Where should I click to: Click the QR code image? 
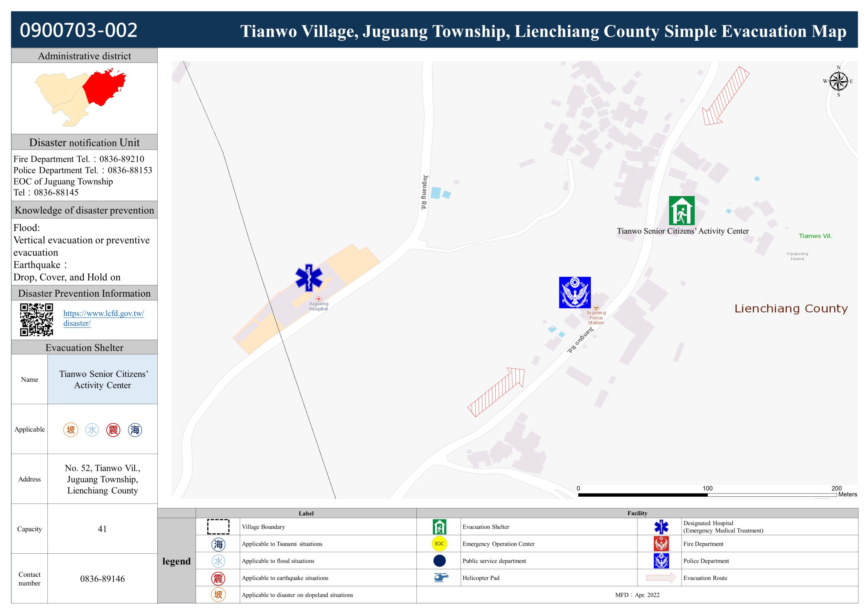tap(36, 319)
